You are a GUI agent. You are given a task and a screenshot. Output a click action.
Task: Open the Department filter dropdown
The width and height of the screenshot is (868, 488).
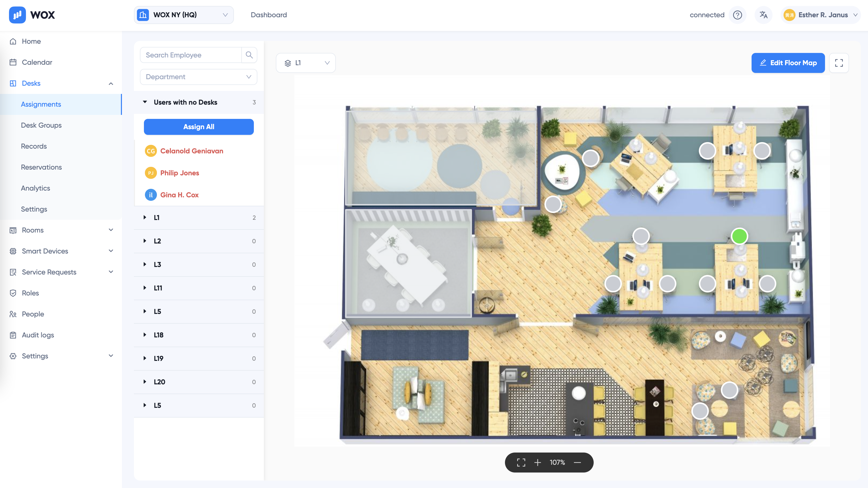coord(198,77)
